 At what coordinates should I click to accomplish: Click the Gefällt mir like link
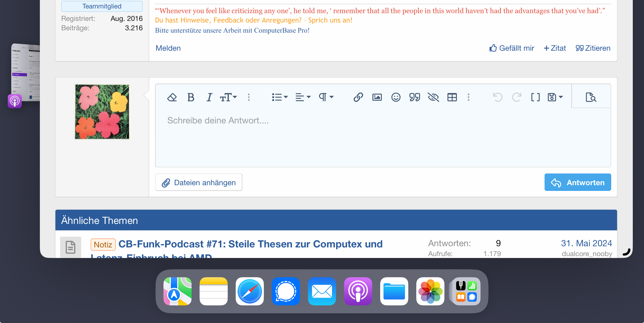(511, 48)
